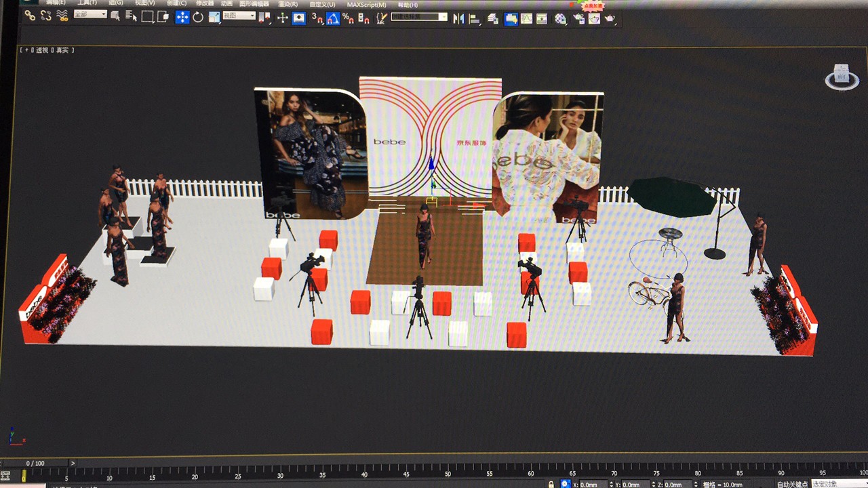This screenshot has height=488, width=868.
Task: Click the Render Production teapot icon
Action: click(x=610, y=18)
